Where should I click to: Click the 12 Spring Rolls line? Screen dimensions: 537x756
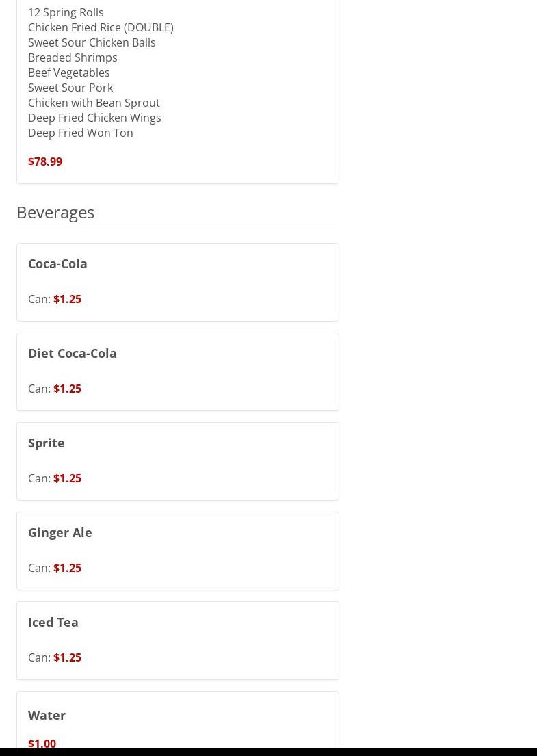66,12
